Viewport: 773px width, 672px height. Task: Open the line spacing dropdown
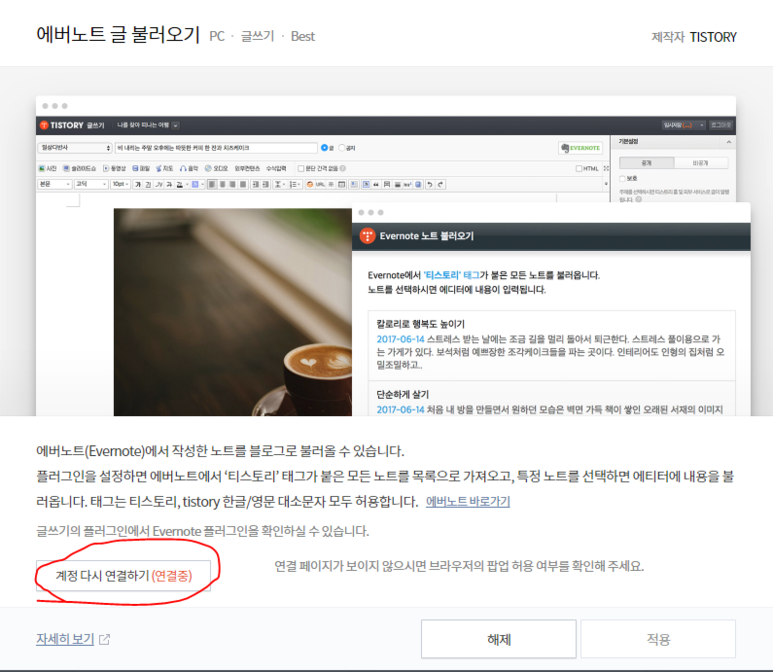click(280, 184)
